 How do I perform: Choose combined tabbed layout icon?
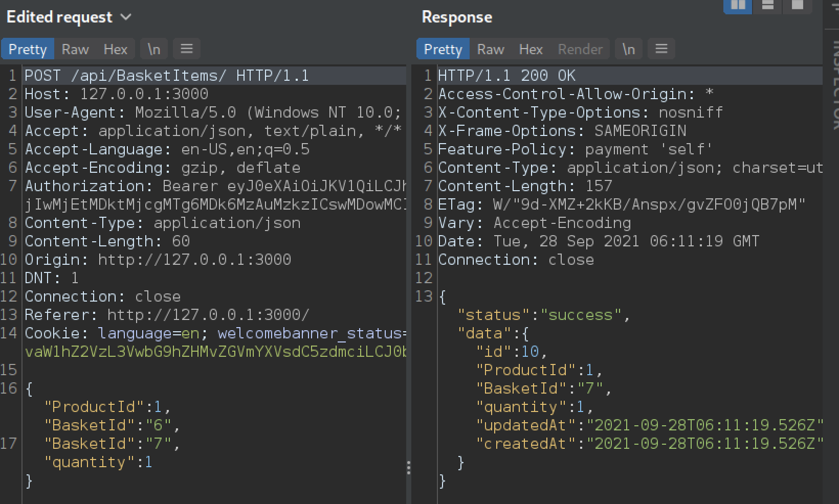(x=797, y=6)
